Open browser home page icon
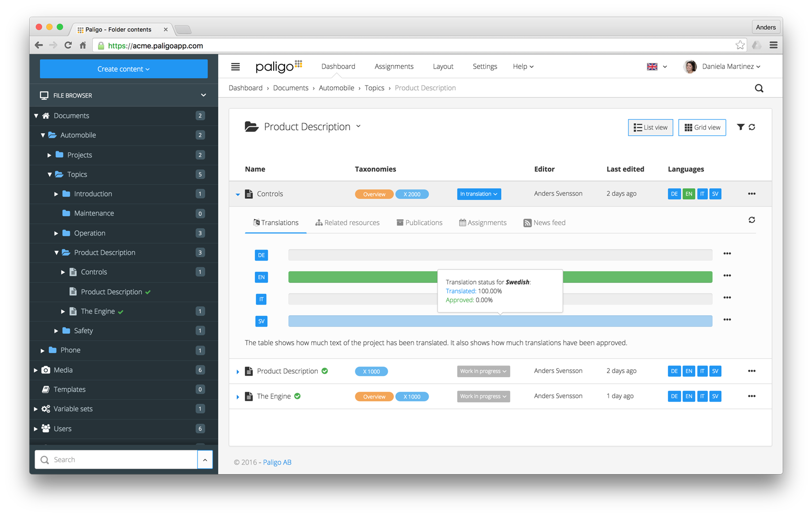This screenshot has height=516, width=812. [83, 46]
